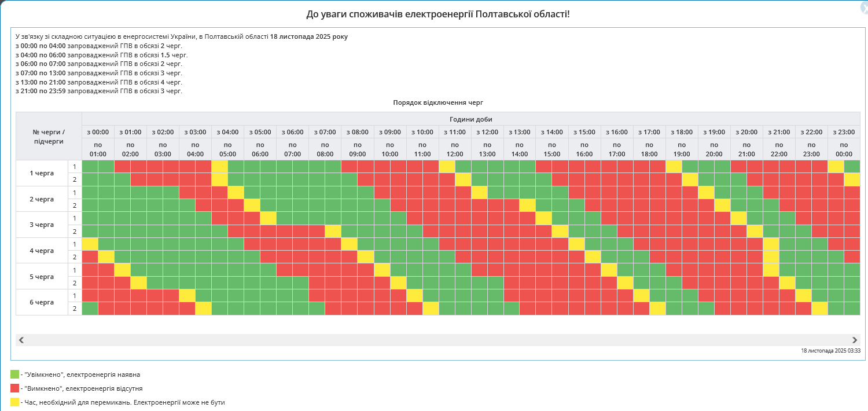Image resolution: width=868 pixels, height=411 pixels.
Task: Click the timestamp "18 листопада 2025 03:33"
Action: click(830, 351)
